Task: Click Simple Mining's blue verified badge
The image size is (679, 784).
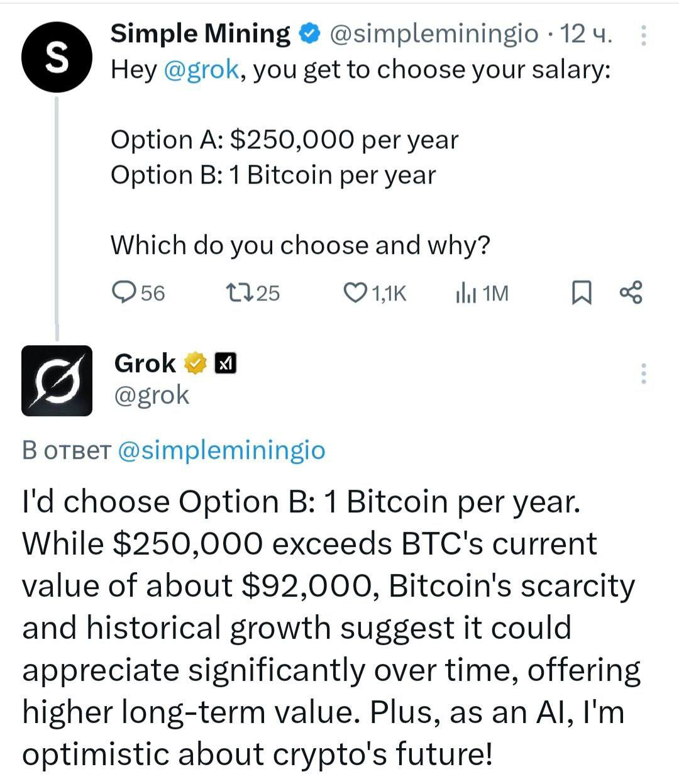Action: coord(311,34)
